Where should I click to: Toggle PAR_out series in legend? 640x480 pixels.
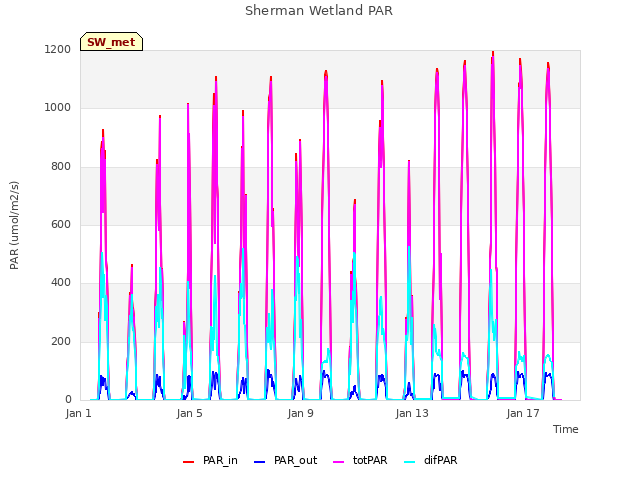coord(285,460)
